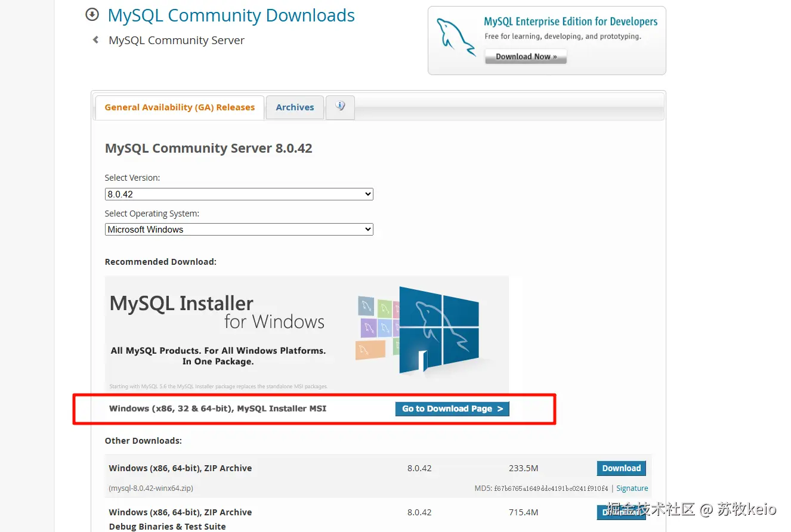This screenshot has width=791, height=532.
Task: Click the 715.4M file size value
Action: (524, 512)
